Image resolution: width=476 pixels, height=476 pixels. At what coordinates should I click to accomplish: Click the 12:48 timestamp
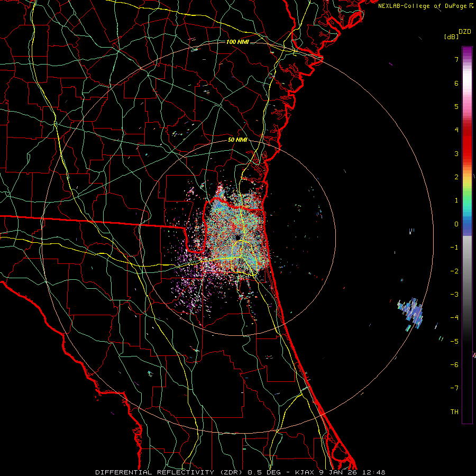374,472
